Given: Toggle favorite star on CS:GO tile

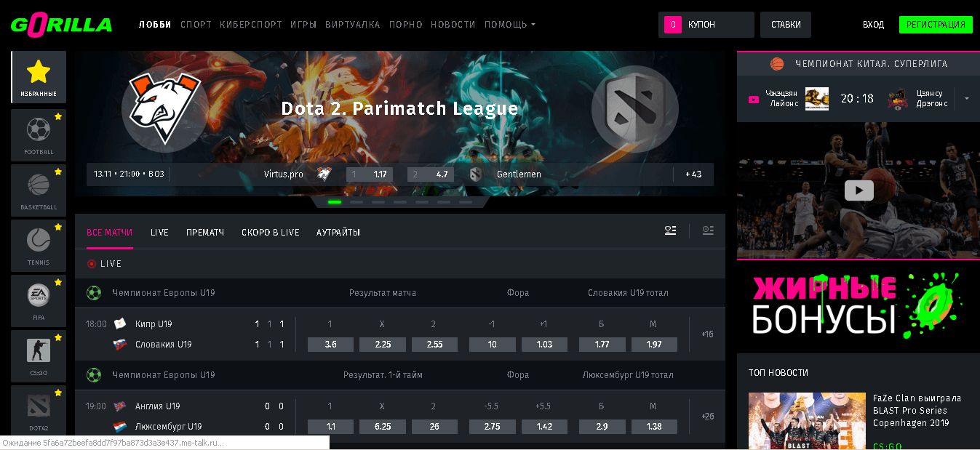Looking at the screenshot, I should pos(58,337).
